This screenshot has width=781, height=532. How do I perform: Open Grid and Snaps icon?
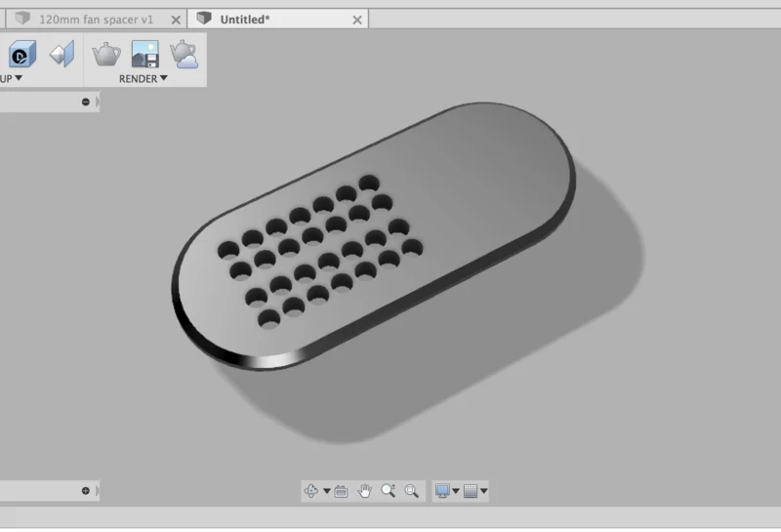coord(471,491)
